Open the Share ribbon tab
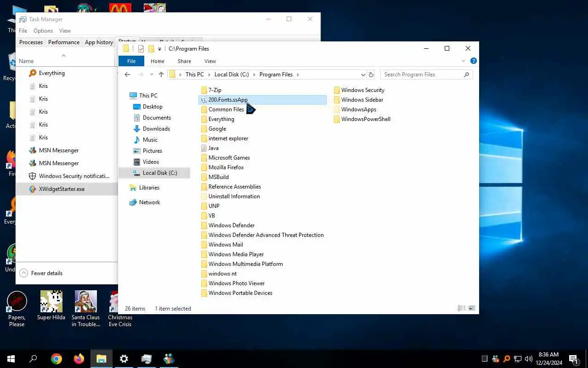The height and width of the screenshot is (368, 588). (x=184, y=61)
